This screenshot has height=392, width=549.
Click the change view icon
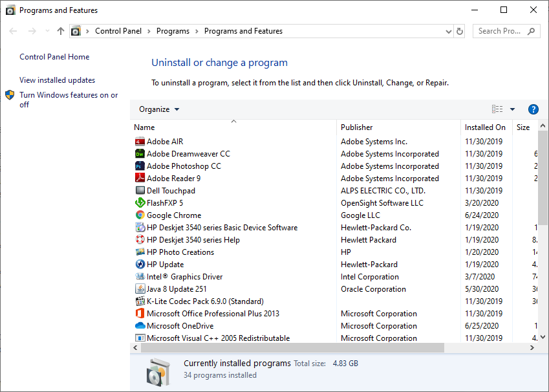[x=497, y=109]
